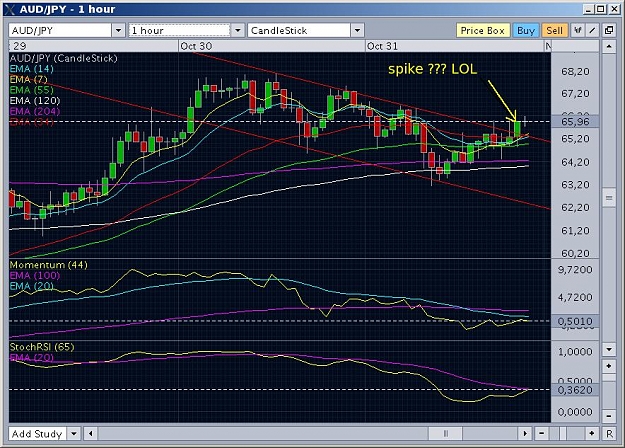Select the EMA (14) legend label

pyautogui.click(x=31, y=69)
